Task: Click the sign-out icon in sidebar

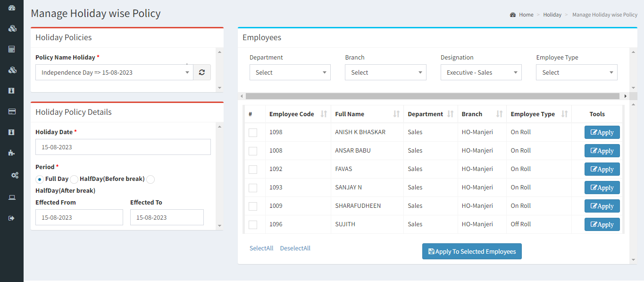Action: pyautogui.click(x=12, y=218)
